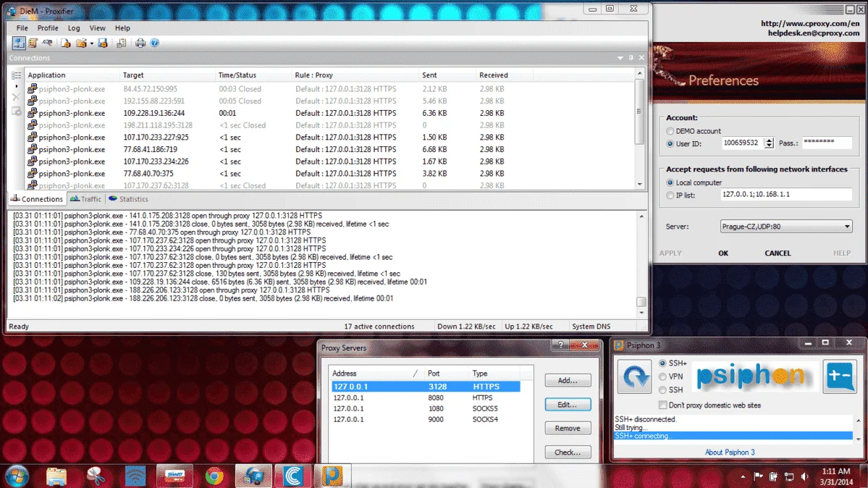The width and height of the screenshot is (868, 488).
Task: Open File Explorer from the taskbar
Action: click(x=56, y=476)
